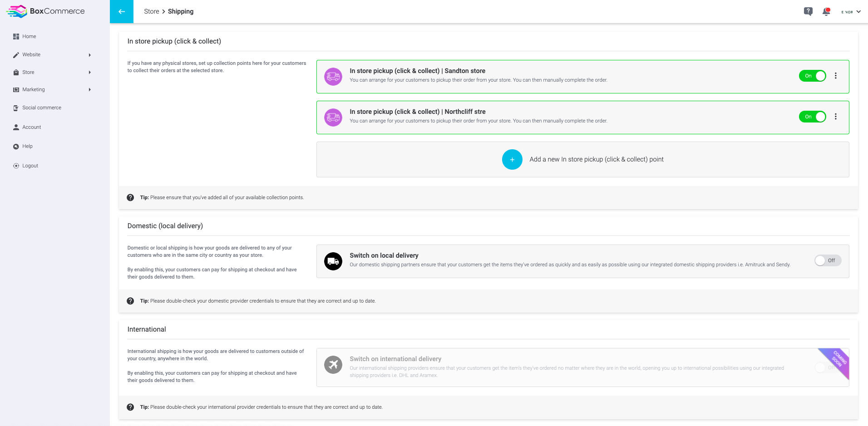Go to Home in sidebar
868x426 pixels.
[x=29, y=36]
